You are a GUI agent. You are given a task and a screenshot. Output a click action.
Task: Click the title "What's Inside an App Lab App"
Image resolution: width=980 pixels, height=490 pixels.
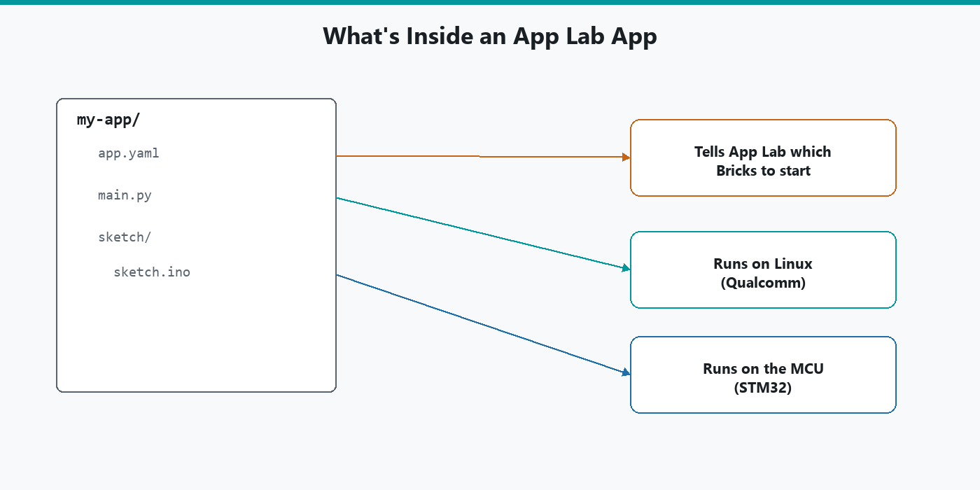[x=490, y=36]
